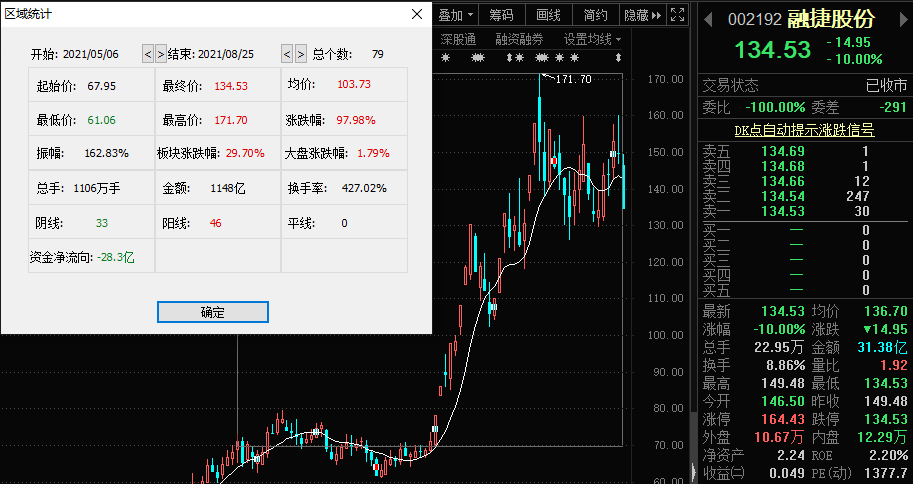Click the 买一 bid row label
Screen dimensions: 913x484
pyautogui.click(x=716, y=230)
